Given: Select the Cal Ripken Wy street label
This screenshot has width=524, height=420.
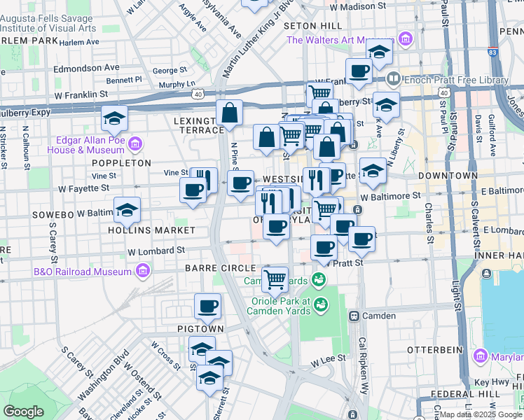Looking at the screenshot, I should coord(363,365).
